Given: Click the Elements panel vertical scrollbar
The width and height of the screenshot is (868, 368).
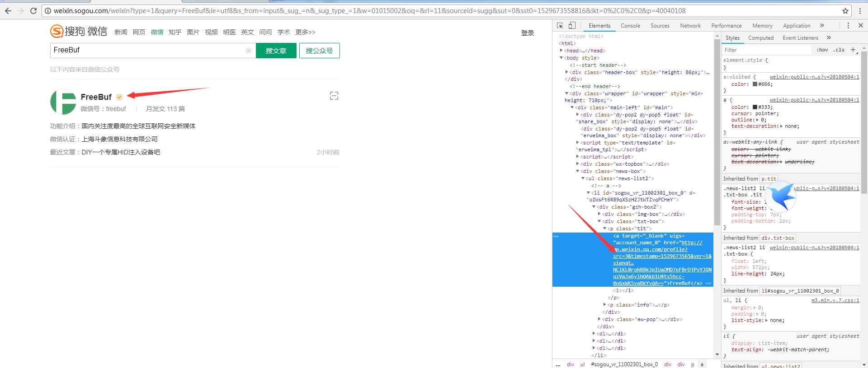Looking at the screenshot, I should [x=717, y=133].
